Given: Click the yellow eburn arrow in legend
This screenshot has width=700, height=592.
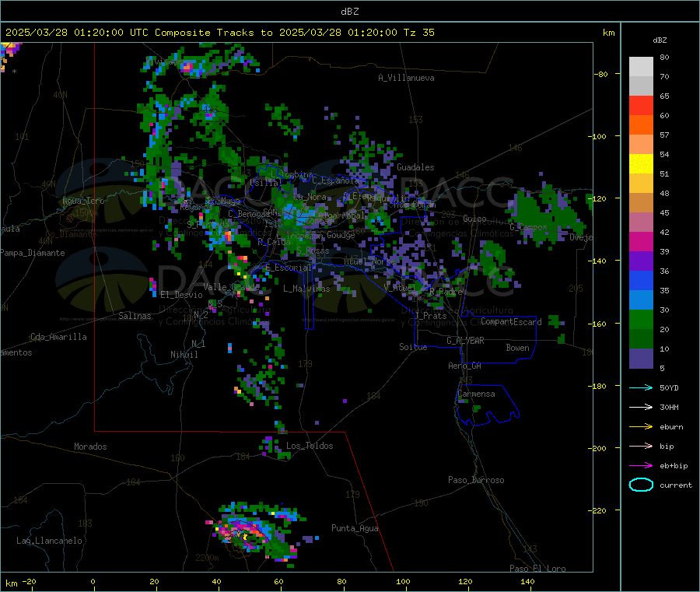Looking at the screenshot, I should [x=641, y=427].
